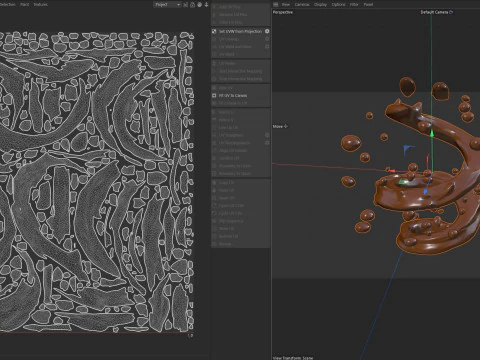Image resolution: width=480 pixels, height=360 pixels.
Task: Click the Move tool label in viewport
Action: click(278, 126)
